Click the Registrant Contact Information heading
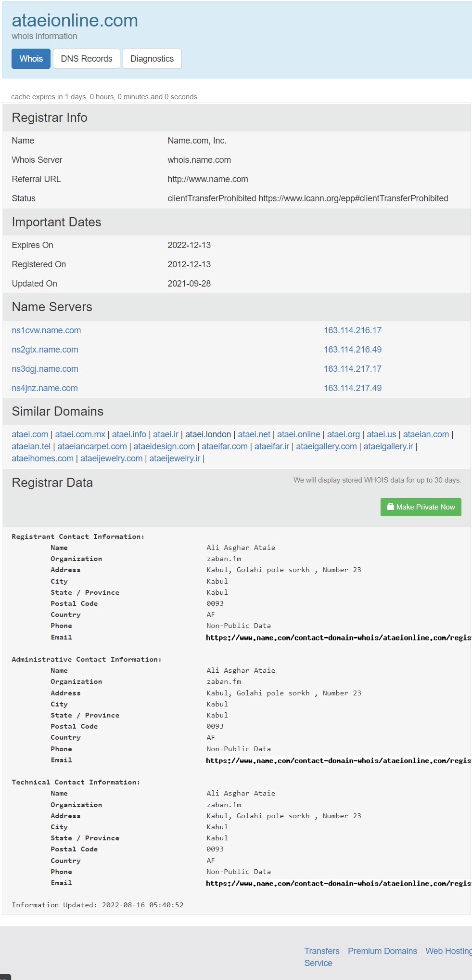The height and width of the screenshot is (980, 472). [x=78, y=536]
